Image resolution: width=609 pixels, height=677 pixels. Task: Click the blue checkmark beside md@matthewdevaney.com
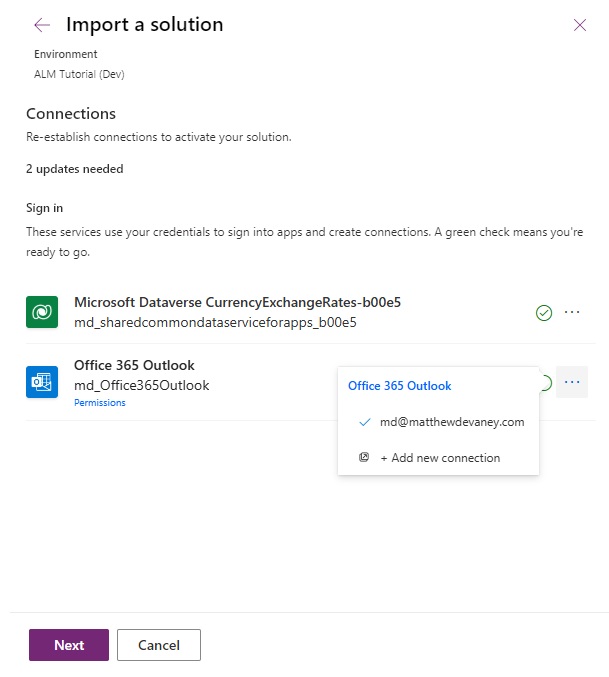click(x=365, y=422)
